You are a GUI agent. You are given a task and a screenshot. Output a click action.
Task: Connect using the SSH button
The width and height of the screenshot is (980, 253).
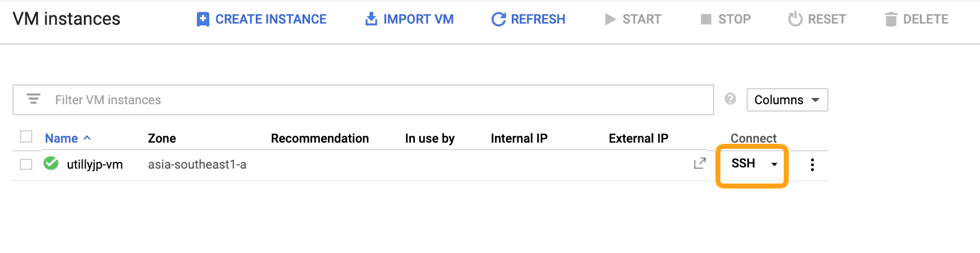(743, 164)
